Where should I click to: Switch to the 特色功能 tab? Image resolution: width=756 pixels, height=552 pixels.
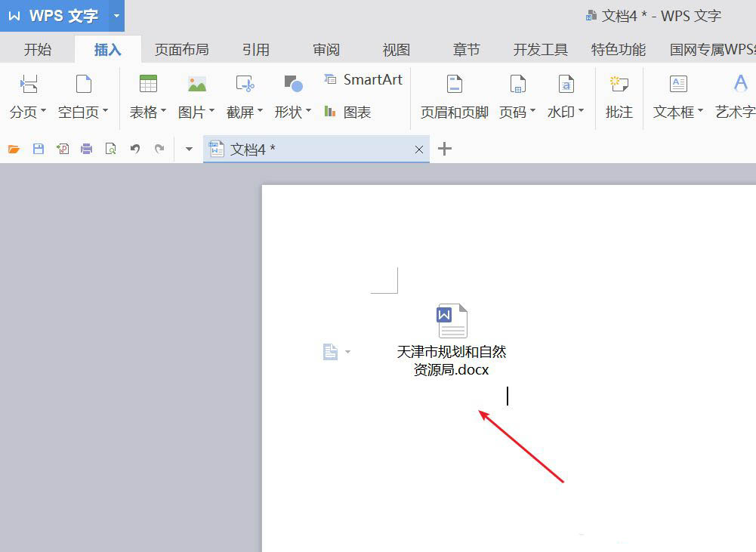tap(618, 49)
